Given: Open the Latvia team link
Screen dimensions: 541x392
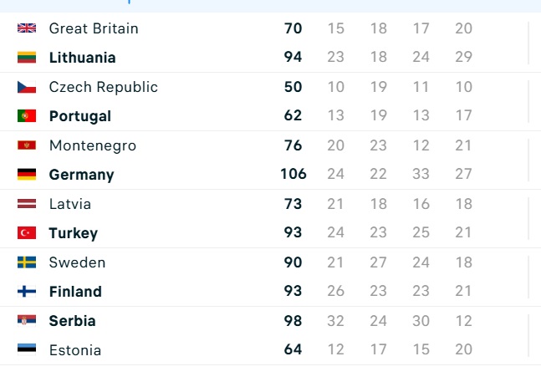Looking at the screenshot, I should pos(70,204).
